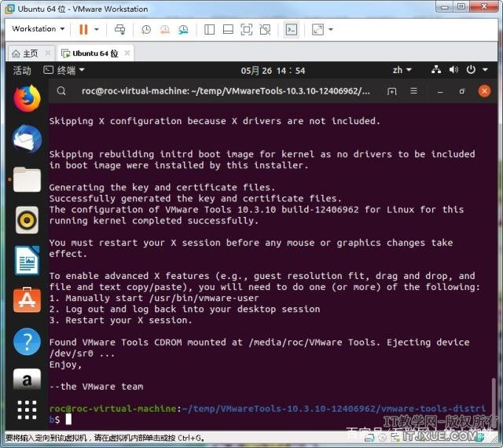Toggle Unity mode icon in toolbar
The height and width of the screenshot is (448, 503).
tap(265, 29)
